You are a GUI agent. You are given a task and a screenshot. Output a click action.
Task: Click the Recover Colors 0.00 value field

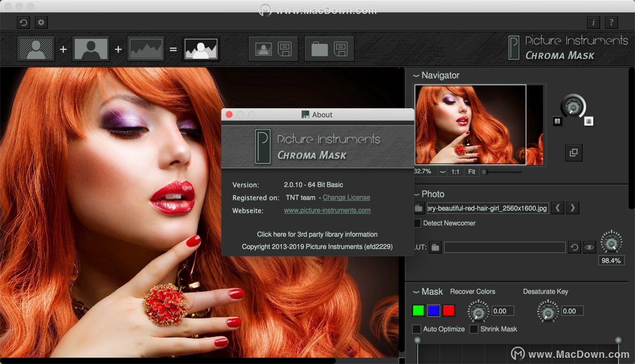(502, 311)
